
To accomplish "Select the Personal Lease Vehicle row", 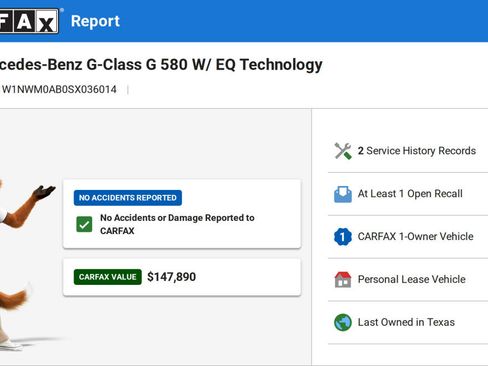I will tap(408, 280).
